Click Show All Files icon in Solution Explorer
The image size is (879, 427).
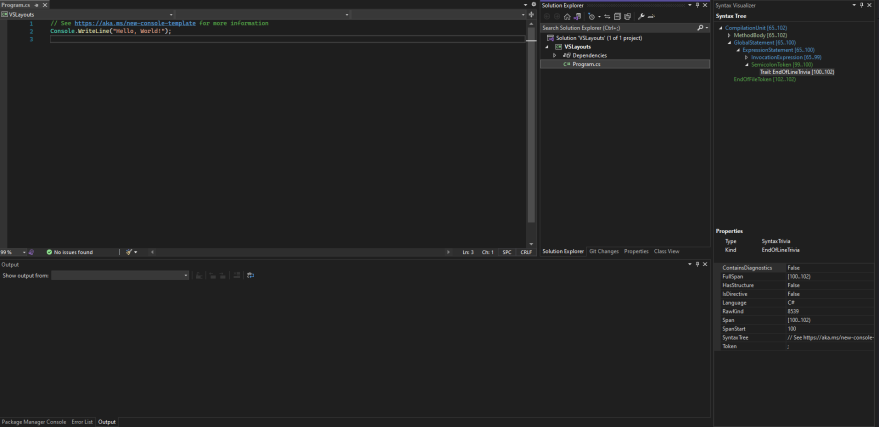627,17
